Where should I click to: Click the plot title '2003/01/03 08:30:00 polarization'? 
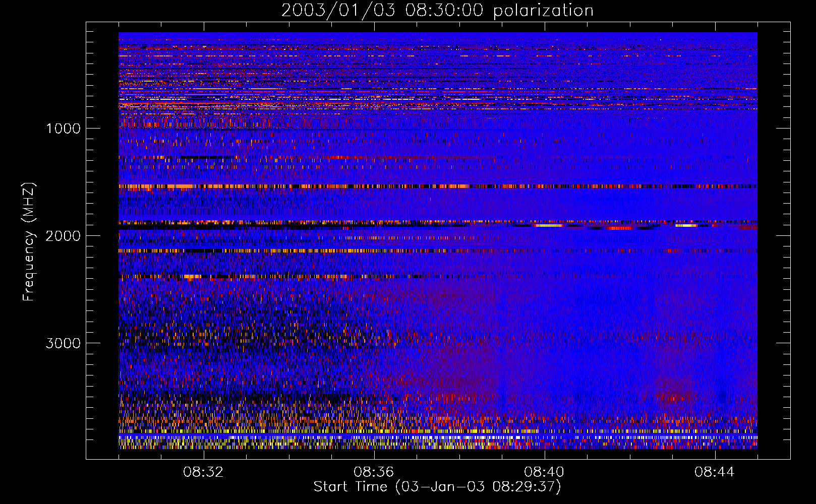tap(437, 11)
